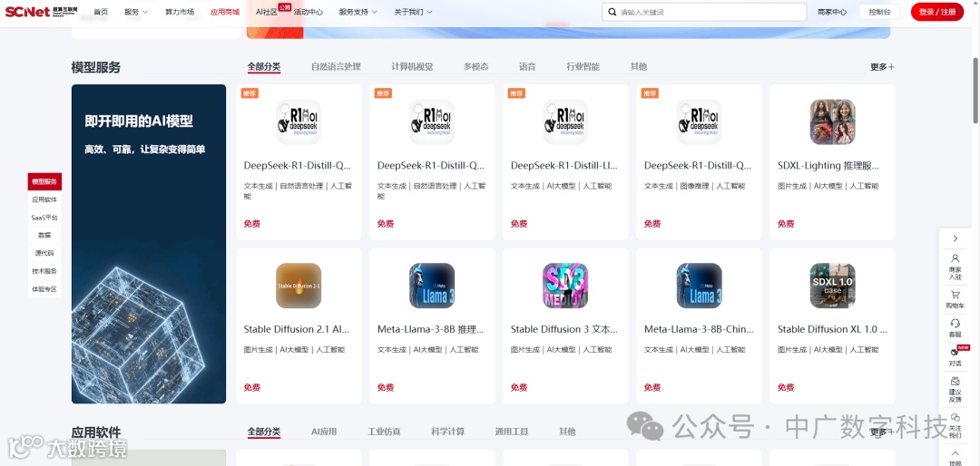Jump to 体验专区 in left anchor menu
The image size is (980, 466).
pyautogui.click(x=44, y=289)
